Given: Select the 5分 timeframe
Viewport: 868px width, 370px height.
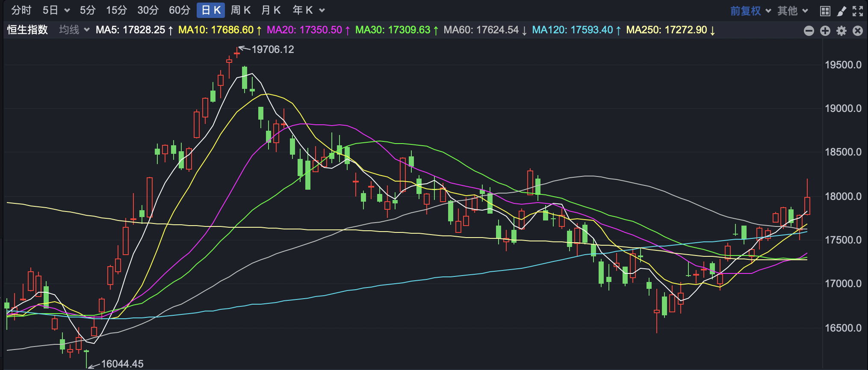Looking at the screenshot, I should coord(88,10).
